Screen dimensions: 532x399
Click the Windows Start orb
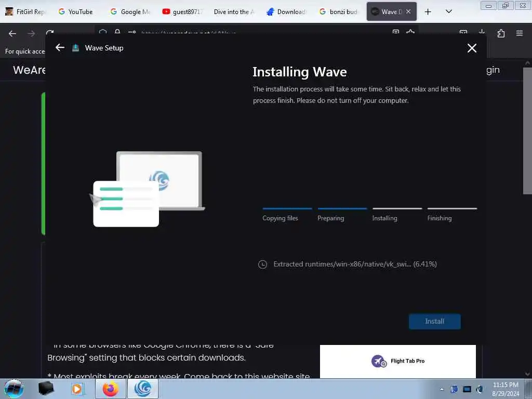[x=14, y=389]
